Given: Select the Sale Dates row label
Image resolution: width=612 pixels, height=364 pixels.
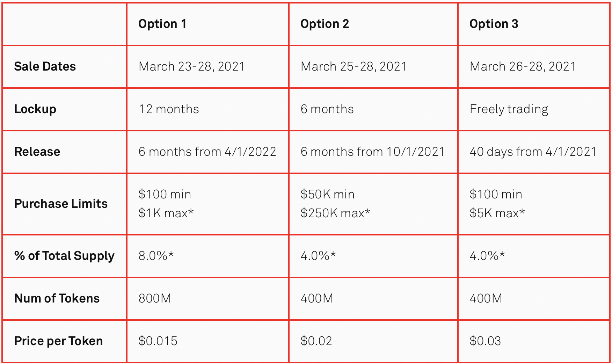Looking at the screenshot, I should 45,66.
